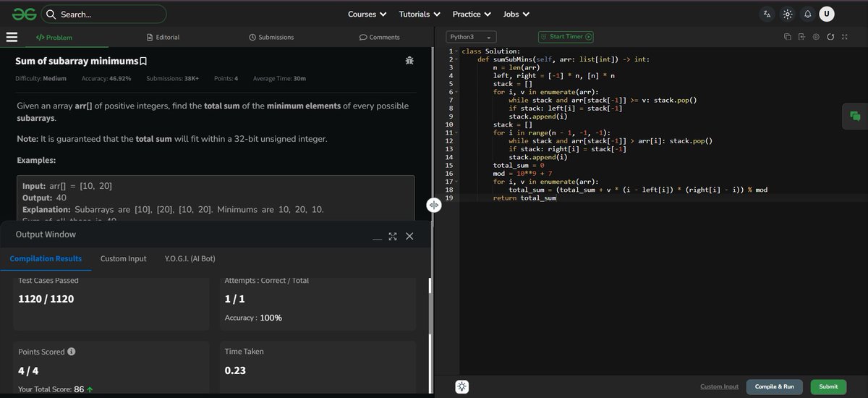Open the Python3 language dropdown
The image size is (868, 398).
point(471,37)
